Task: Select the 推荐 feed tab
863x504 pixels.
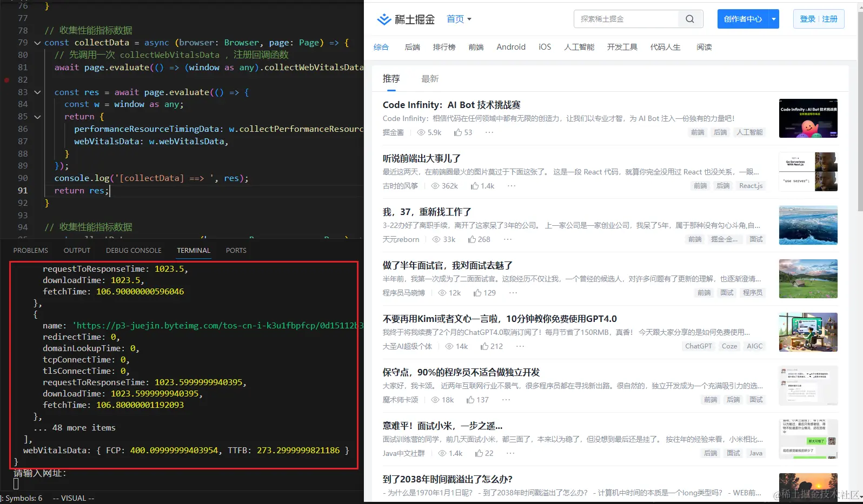Action: coord(391,79)
